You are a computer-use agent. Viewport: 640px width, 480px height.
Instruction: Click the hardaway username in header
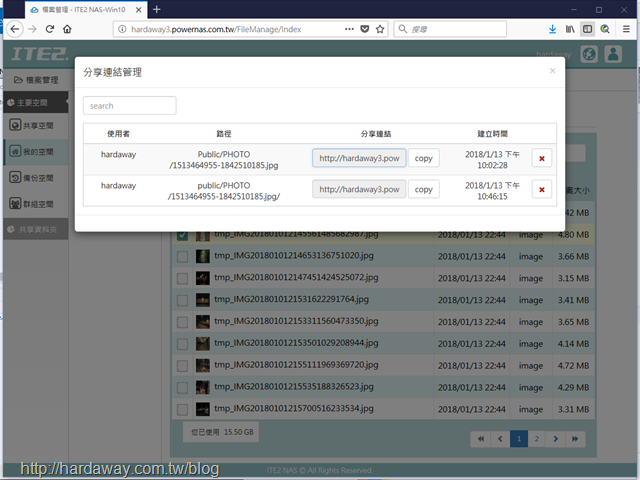coord(553,54)
